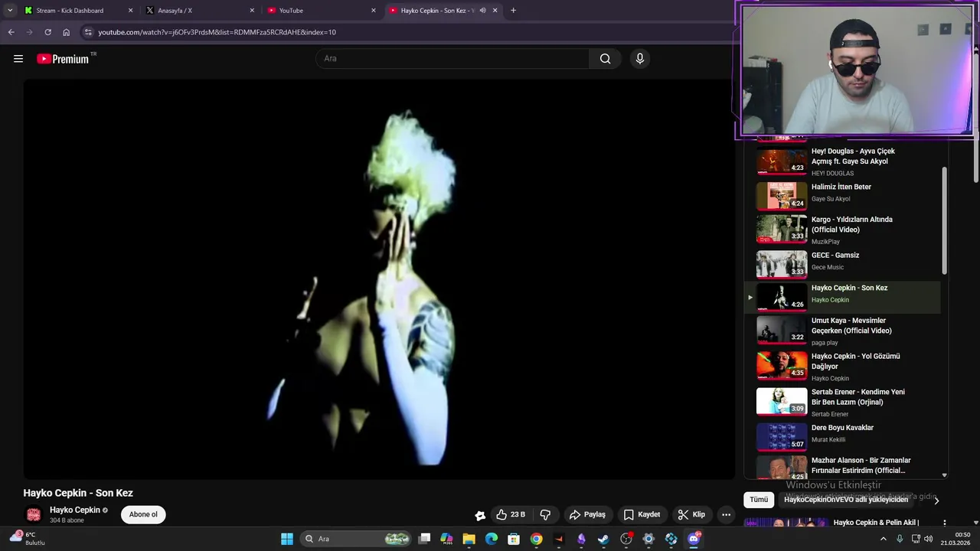
Task: Open a new browser tab
Action: 513,11
